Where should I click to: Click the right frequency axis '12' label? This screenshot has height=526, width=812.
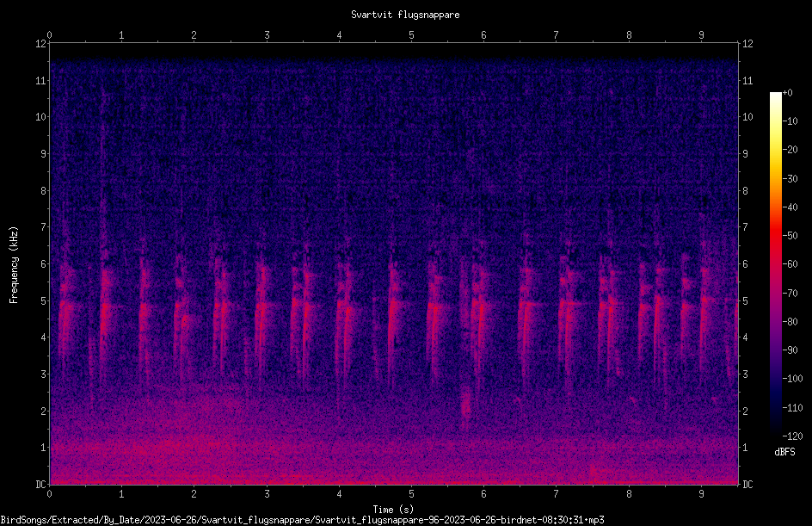747,44
